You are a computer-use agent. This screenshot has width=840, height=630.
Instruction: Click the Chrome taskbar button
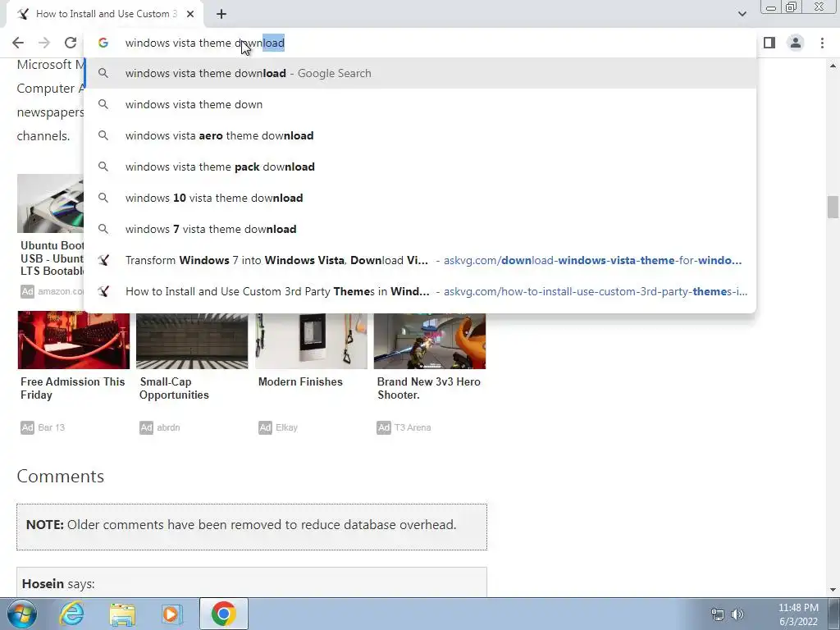[224, 614]
